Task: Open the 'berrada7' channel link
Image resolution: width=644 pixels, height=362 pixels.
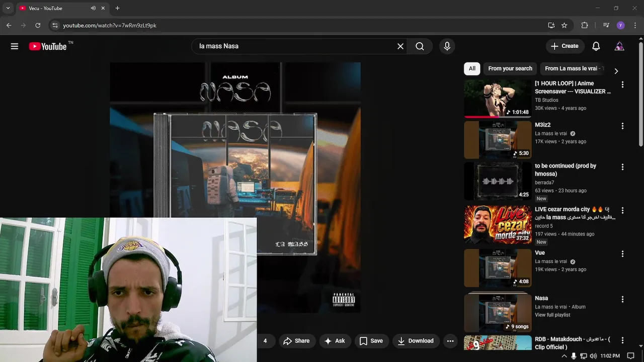Action: 544,183
